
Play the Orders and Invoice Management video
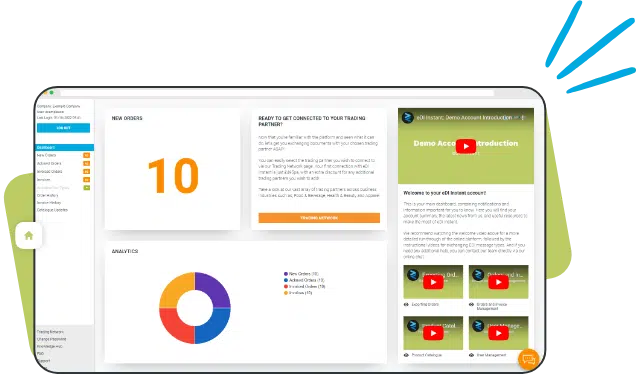click(498, 282)
